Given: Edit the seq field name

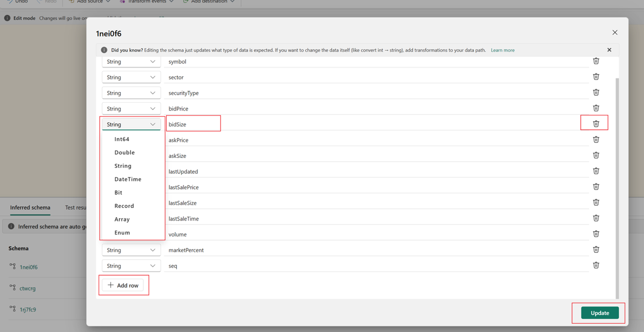Looking at the screenshot, I should click(376, 266).
